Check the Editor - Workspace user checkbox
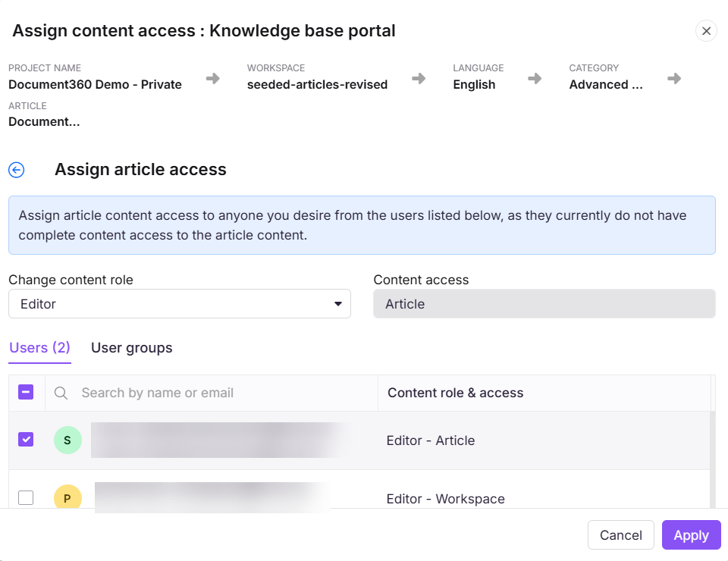This screenshot has width=728, height=561. pos(26,497)
